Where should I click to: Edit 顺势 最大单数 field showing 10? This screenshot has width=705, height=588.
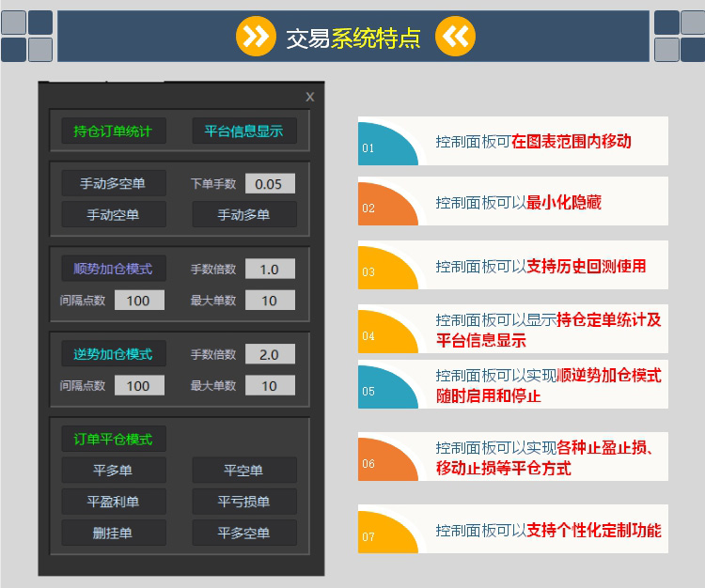click(x=270, y=300)
